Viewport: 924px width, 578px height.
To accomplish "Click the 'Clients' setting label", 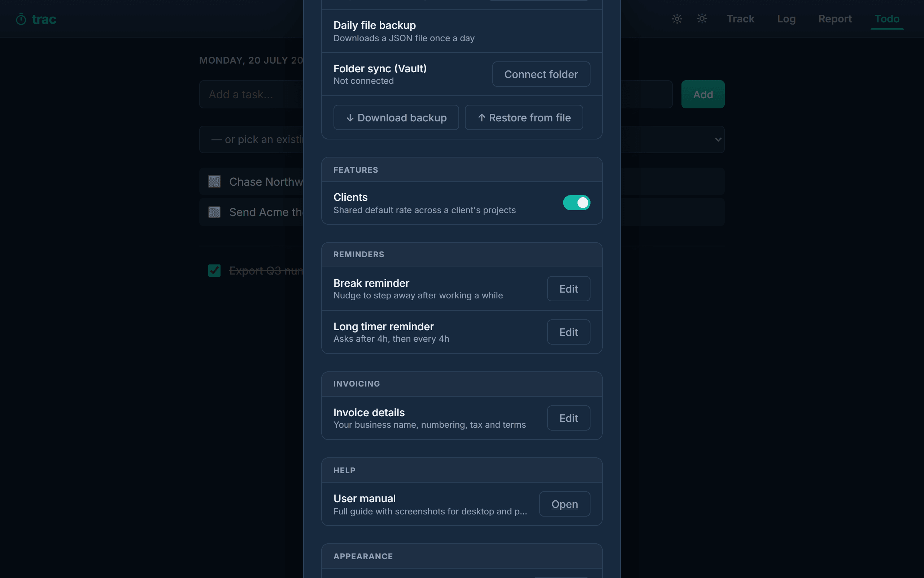I will click(x=350, y=197).
